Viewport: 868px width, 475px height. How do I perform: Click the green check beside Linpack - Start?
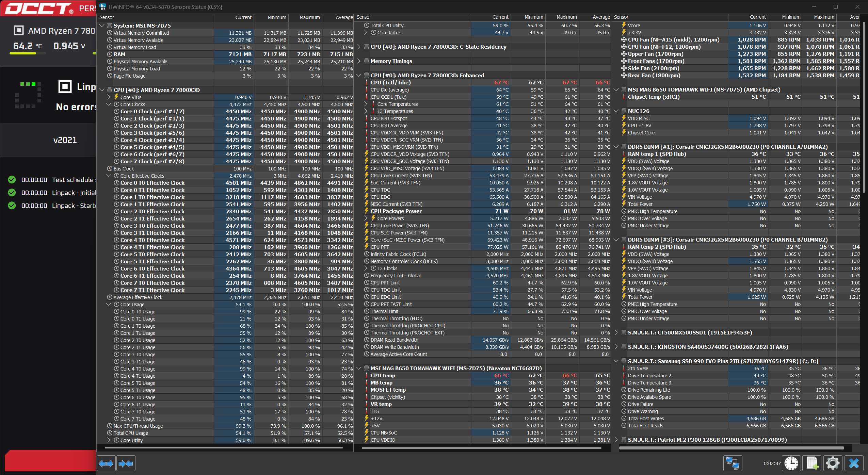tap(12, 206)
